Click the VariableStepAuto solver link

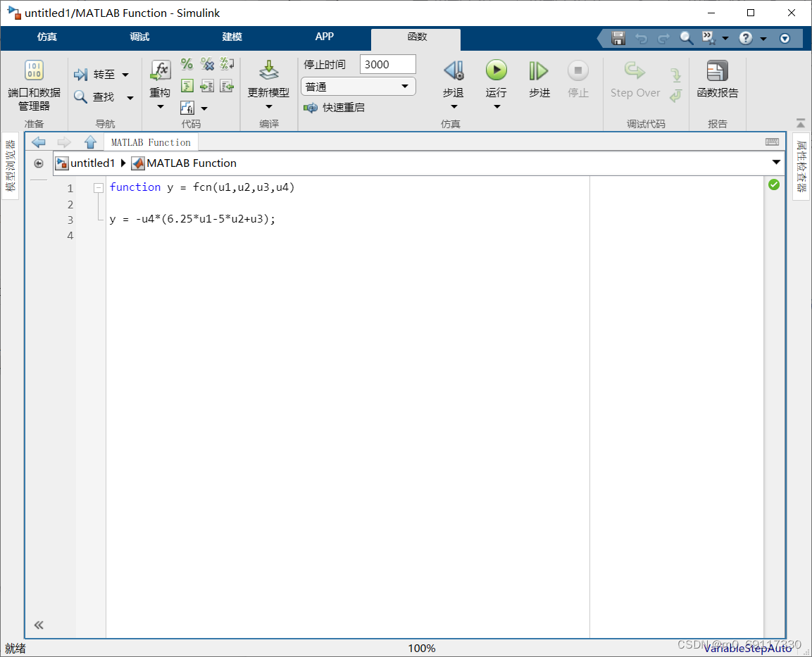pyautogui.click(x=747, y=649)
